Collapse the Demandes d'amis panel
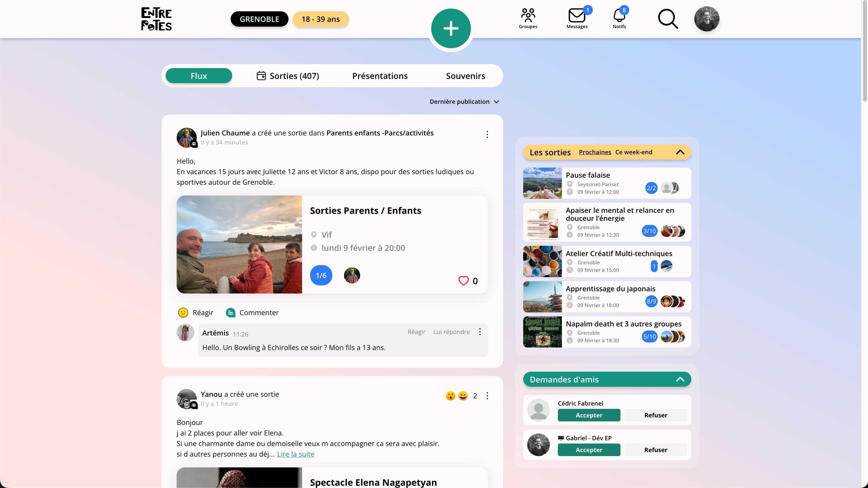The width and height of the screenshot is (868, 488). tap(680, 379)
